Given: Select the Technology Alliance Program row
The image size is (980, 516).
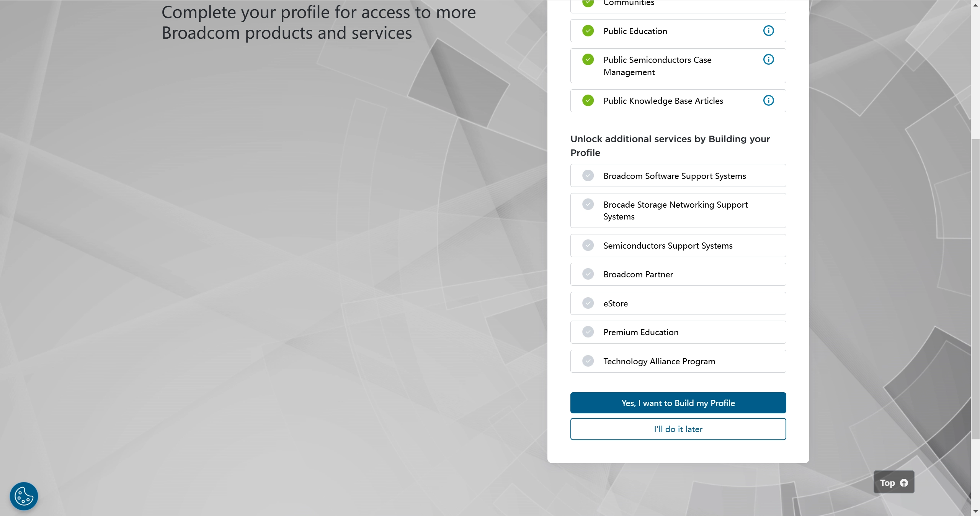Looking at the screenshot, I should 678,361.
